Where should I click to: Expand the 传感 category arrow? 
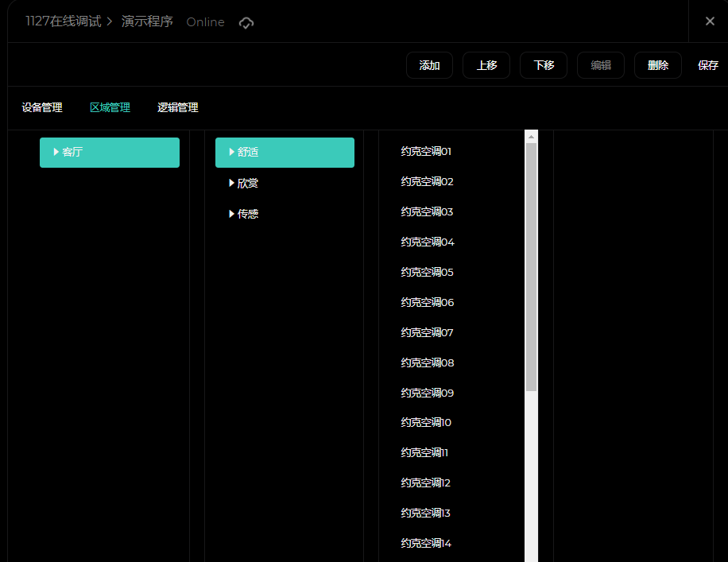232,214
